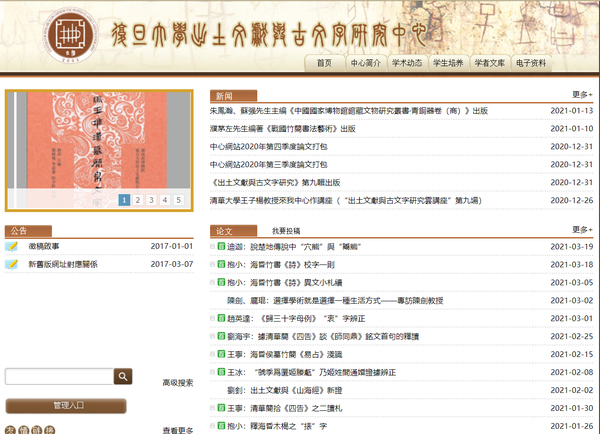Open the 新舊版網址對應關係 announcement
600x434 pixels.
click(x=63, y=264)
